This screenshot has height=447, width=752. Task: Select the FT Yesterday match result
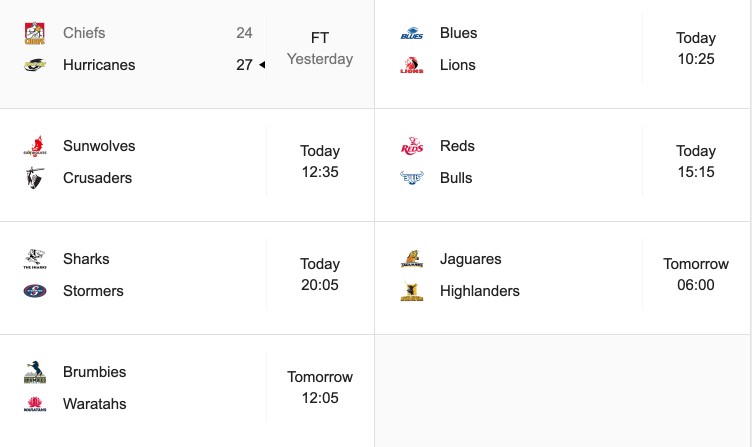(320, 48)
